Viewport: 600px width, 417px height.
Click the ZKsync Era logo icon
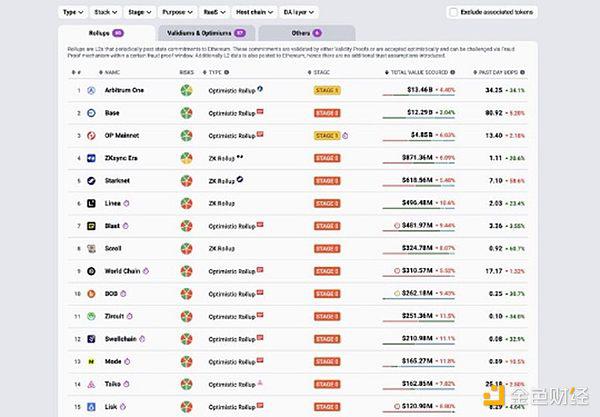(x=91, y=158)
